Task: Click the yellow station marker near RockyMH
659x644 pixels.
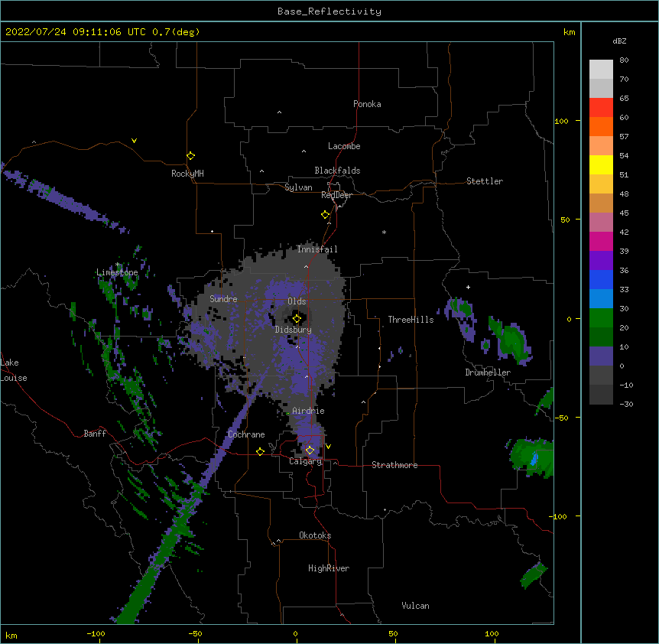Action: coord(190,156)
